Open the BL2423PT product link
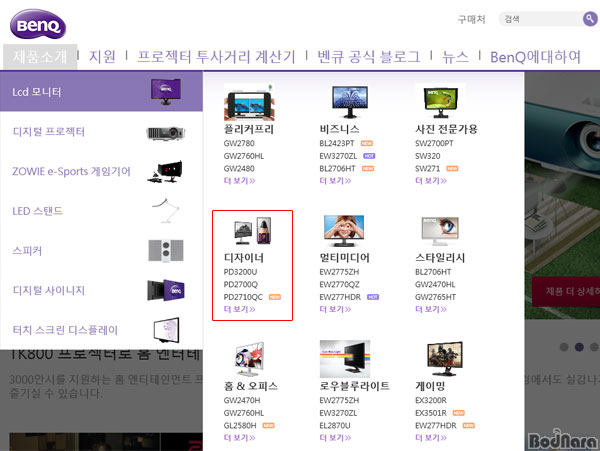Image resolution: width=600 pixels, height=451 pixels. pos(337,143)
